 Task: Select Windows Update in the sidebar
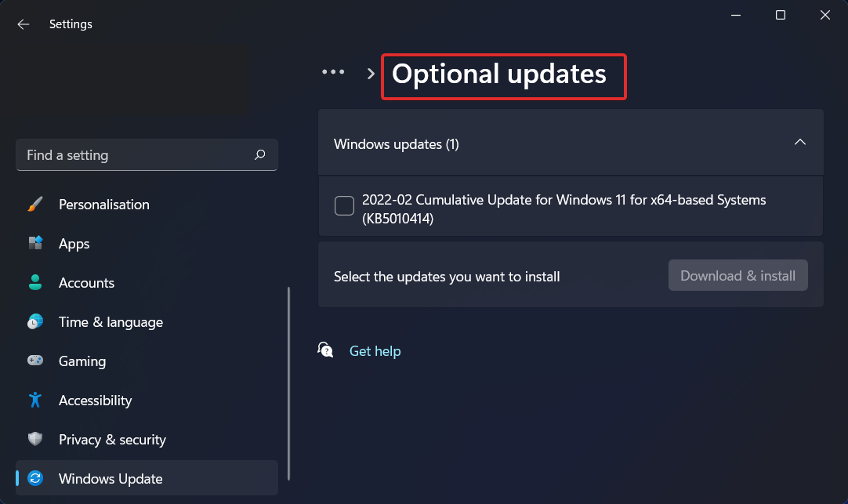tap(111, 478)
